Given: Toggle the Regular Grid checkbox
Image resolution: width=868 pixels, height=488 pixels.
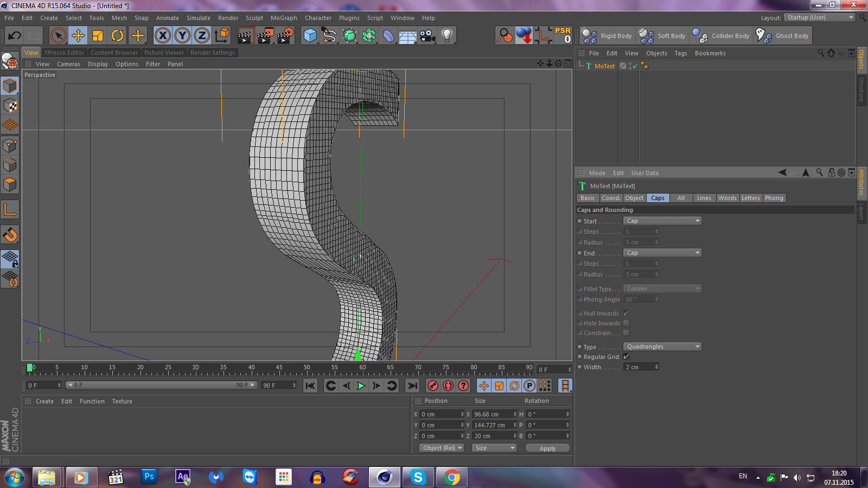Looking at the screenshot, I should point(627,357).
